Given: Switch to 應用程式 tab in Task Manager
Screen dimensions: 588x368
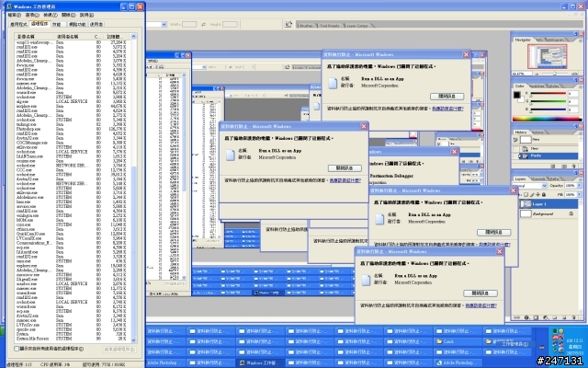Looking at the screenshot, I should (18, 24).
